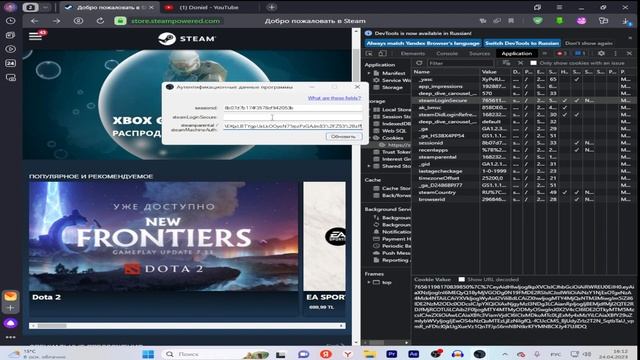
Task: Click the browser forward arrow
Action: coord(56,21)
